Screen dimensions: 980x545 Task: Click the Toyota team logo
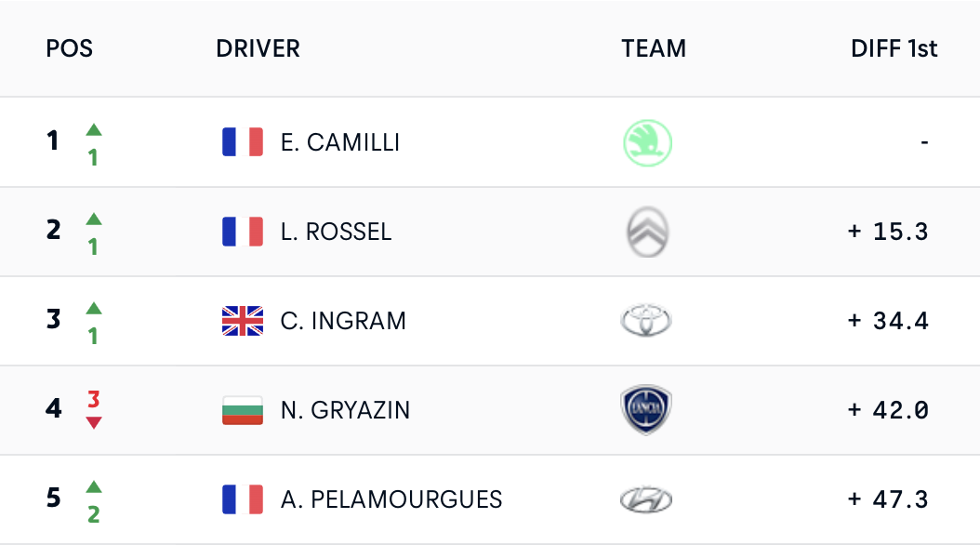646,322
